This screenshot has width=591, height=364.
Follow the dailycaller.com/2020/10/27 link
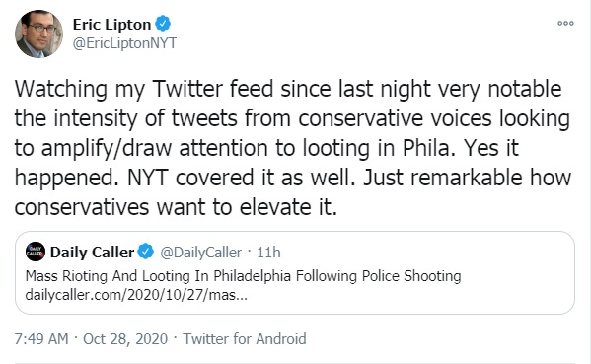(x=136, y=295)
